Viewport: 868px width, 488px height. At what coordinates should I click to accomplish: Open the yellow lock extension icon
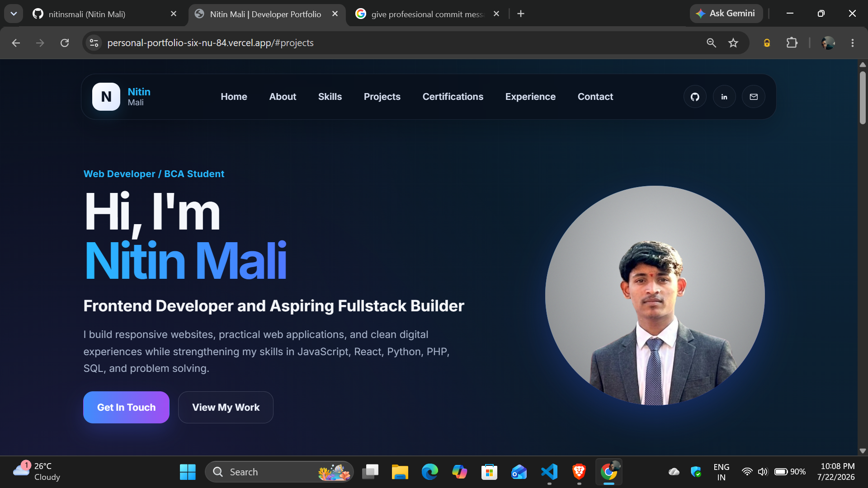click(x=767, y=43)
